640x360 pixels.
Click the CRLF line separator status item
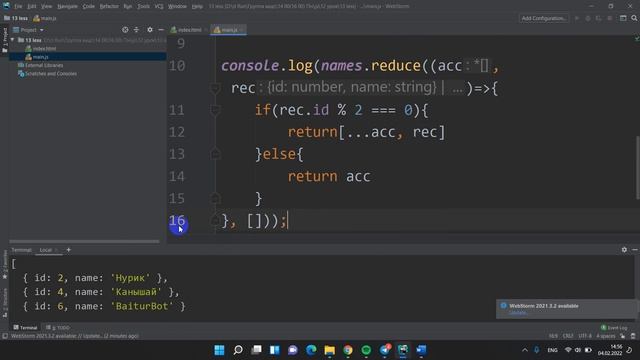tap(568, 336)
